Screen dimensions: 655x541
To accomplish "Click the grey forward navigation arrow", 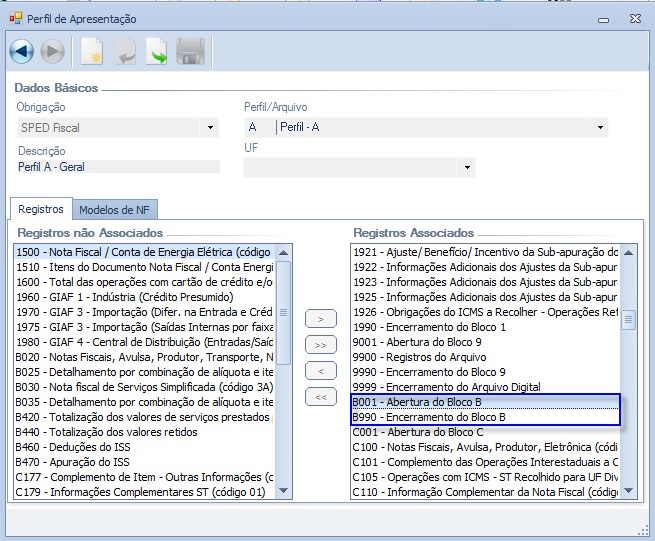I will 53,51.
